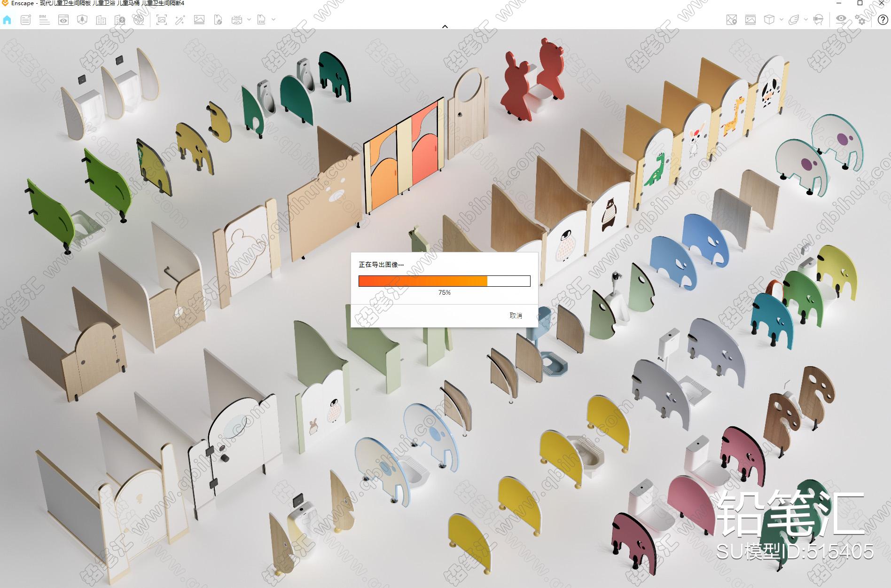891x588 pixels.
Task: Click the buildings icon in the toolbar
Action: pyautogui.click(x=101, y=20)
